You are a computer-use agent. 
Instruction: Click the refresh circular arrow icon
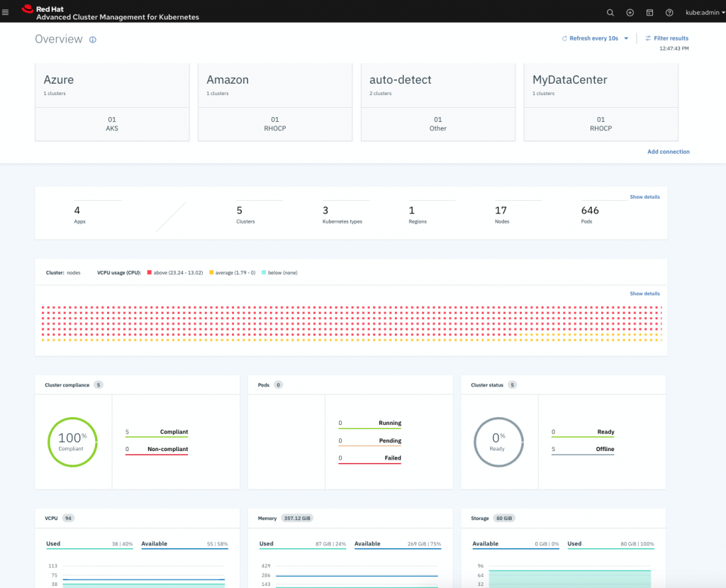coord(564,38)
